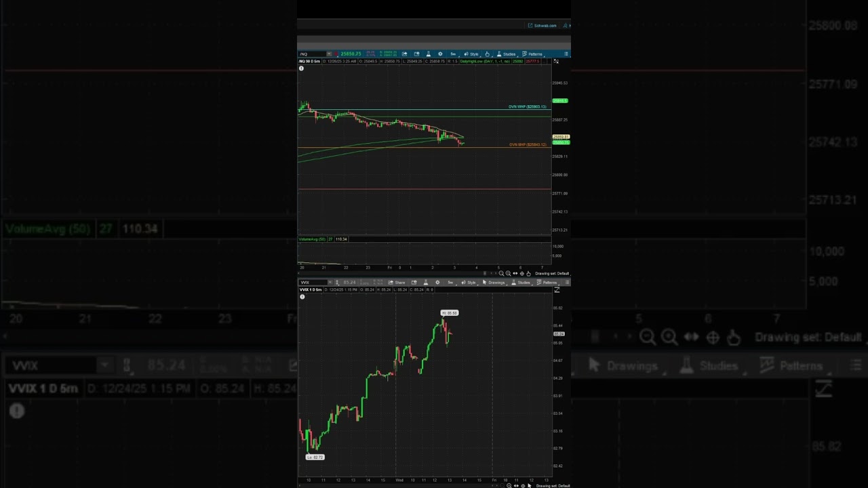Click the info bubble in the /NQ chart

(x=301, y=68)
